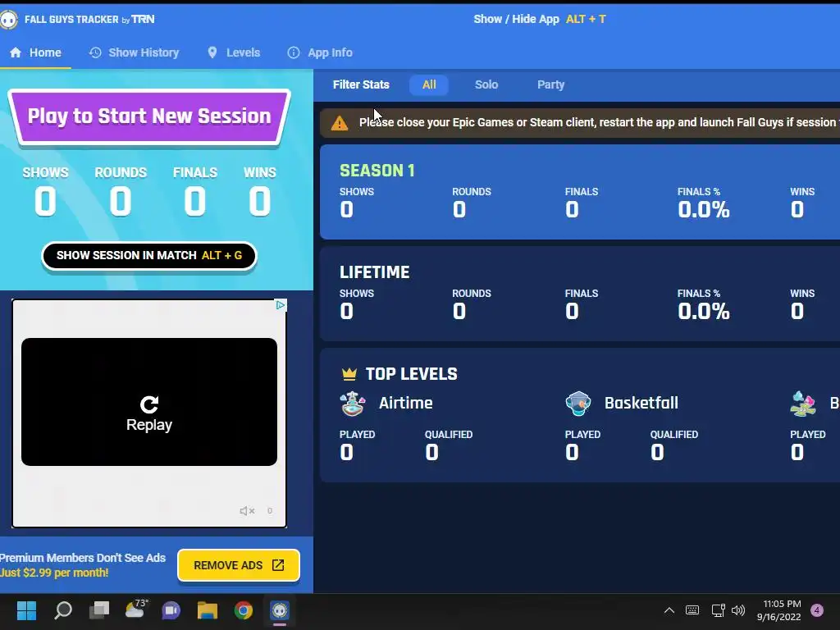
Task: Click the warning triangle icon
Action: (339, 123)
